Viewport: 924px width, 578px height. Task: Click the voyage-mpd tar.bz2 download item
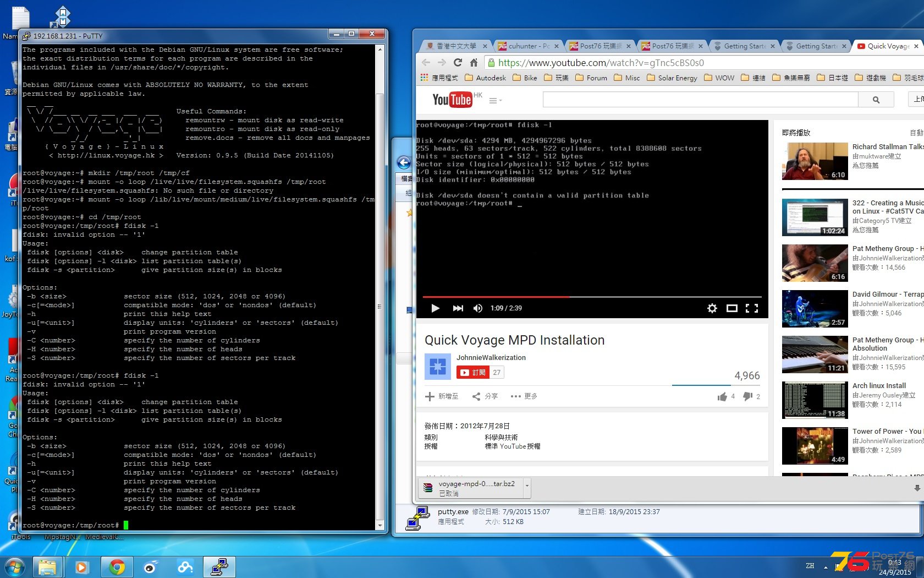(x=472, y=487)
